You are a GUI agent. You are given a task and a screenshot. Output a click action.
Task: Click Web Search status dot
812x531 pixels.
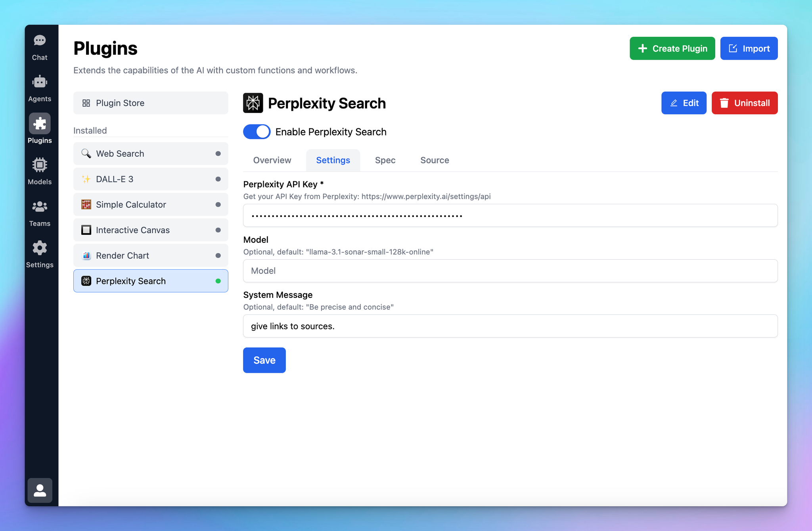click(218, 153)
